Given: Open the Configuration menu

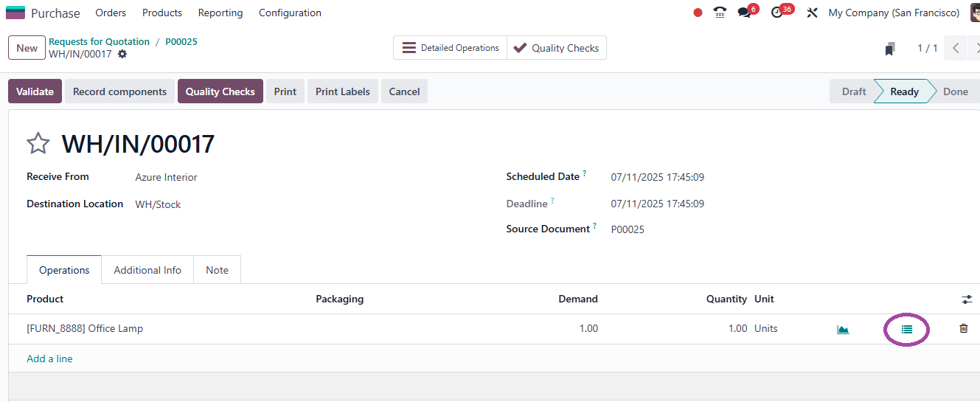Looking at the screenshot, I should pyautogui.click(x=290, y=13).
